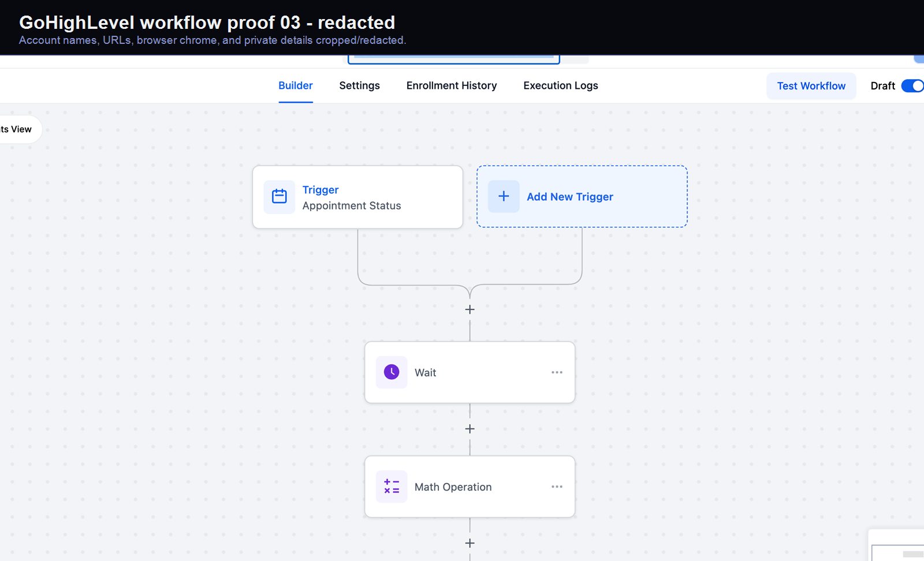Click the purple clock icon on Wait step
Screen dimensions: 924x561
(x=392, y=372)
